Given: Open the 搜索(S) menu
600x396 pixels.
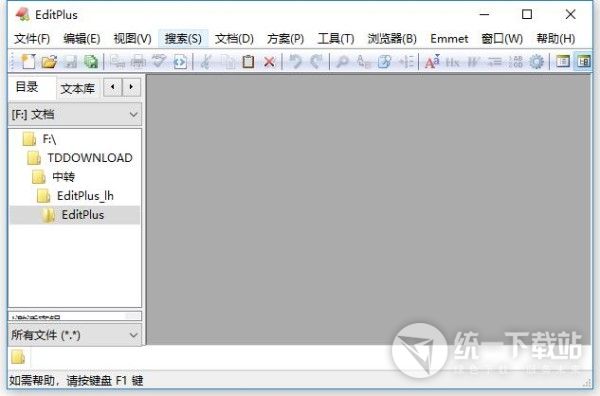Looking at the screenshot, I should click(x=183, y=39).
